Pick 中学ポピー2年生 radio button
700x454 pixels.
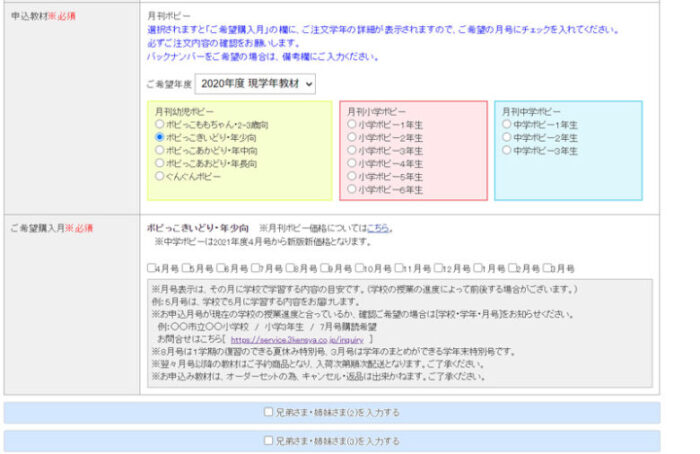506,137
